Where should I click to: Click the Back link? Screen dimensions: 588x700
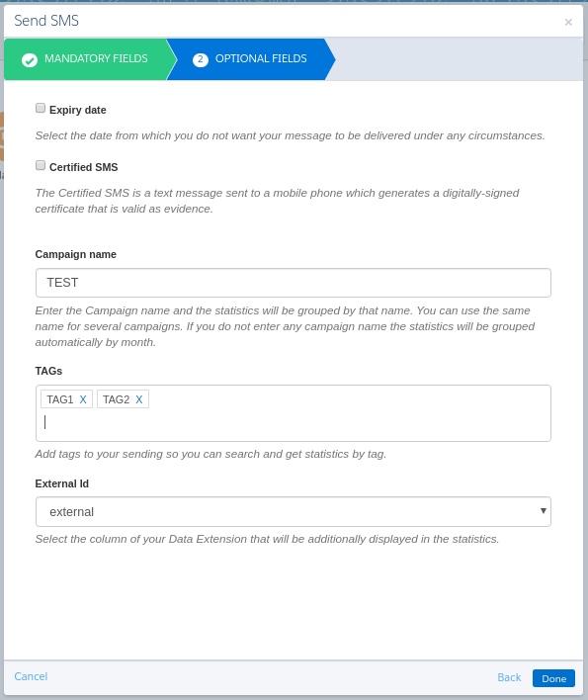click(x=509, y=677)
